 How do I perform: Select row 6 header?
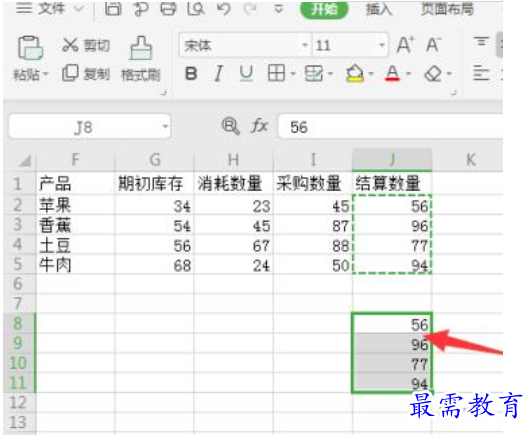pos(18,284)
